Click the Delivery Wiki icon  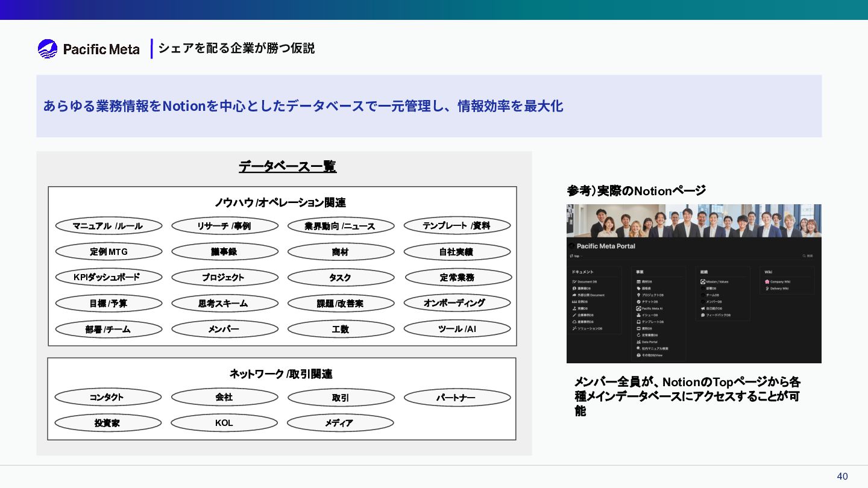point(767,289)
